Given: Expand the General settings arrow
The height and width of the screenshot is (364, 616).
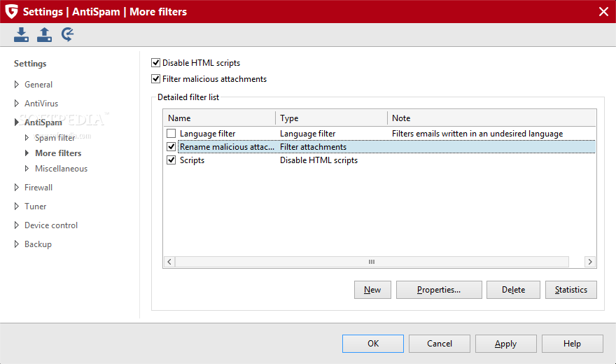Looking at the screenshot, I should [x=17, y=85].
